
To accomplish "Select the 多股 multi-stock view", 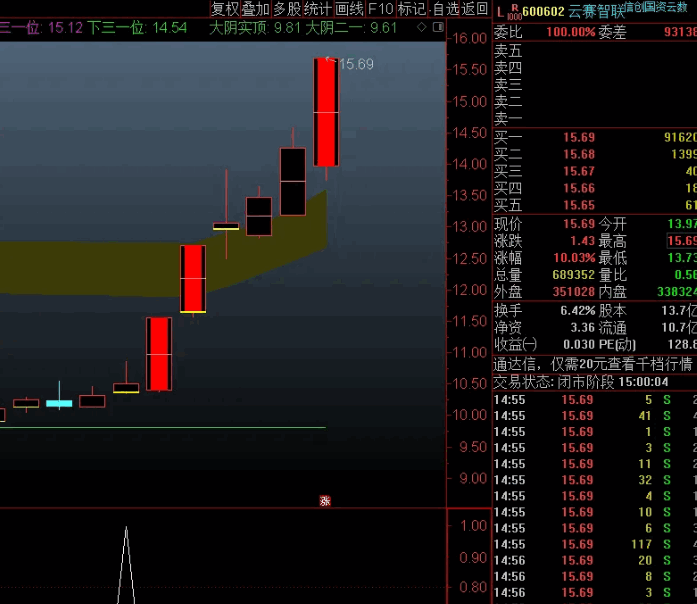I will pos(287,8).
